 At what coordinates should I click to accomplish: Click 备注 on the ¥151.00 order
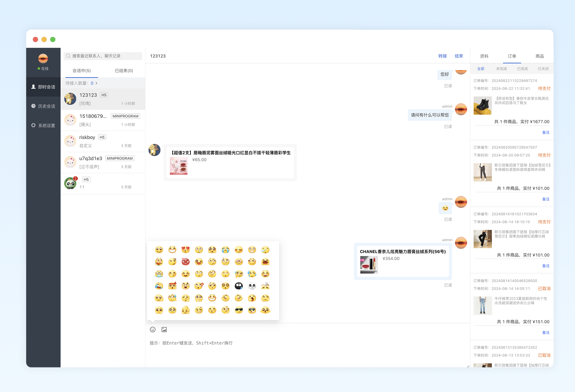(x=546, y=333)
